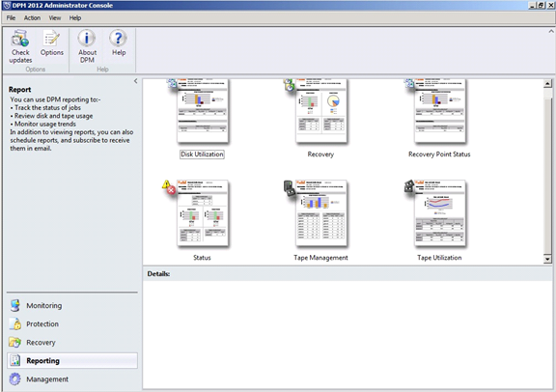The image size is (556, 392).
Task: Click the reports list scroll up arrow
Action: [x=547, y=84]
